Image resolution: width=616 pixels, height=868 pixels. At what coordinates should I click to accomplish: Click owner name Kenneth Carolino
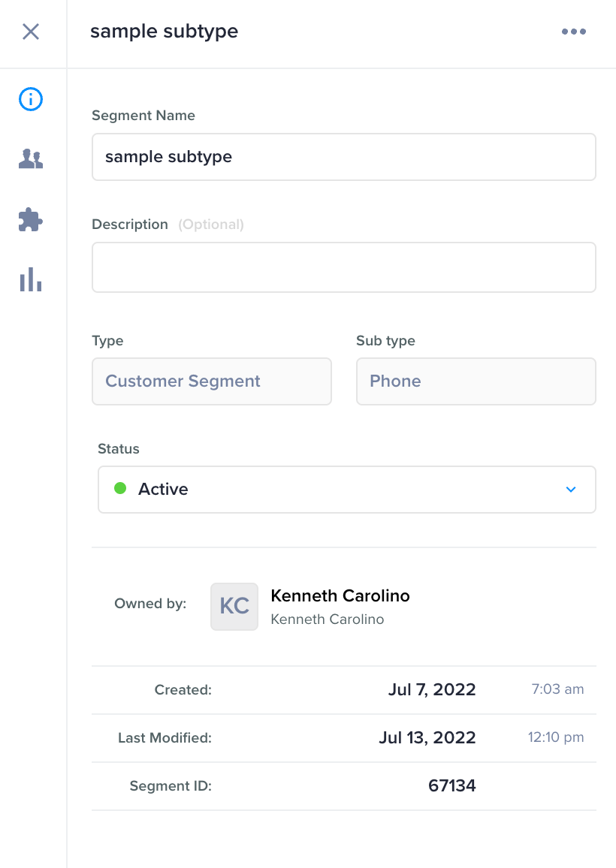pos(340,596)
